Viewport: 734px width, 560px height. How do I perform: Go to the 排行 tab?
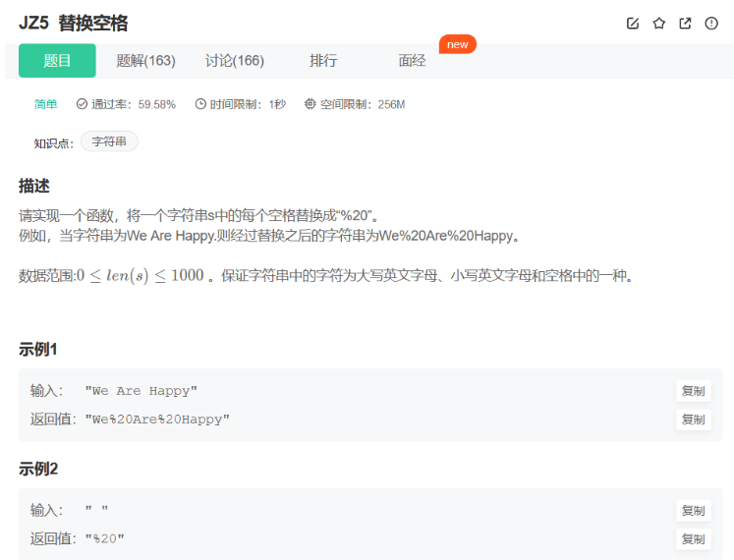323,60
